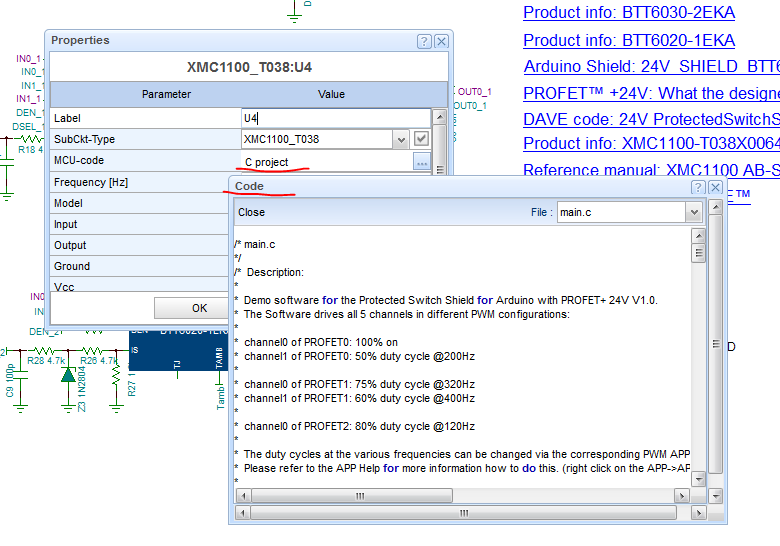Select the File combo box main.c

(x=629, y=212)
